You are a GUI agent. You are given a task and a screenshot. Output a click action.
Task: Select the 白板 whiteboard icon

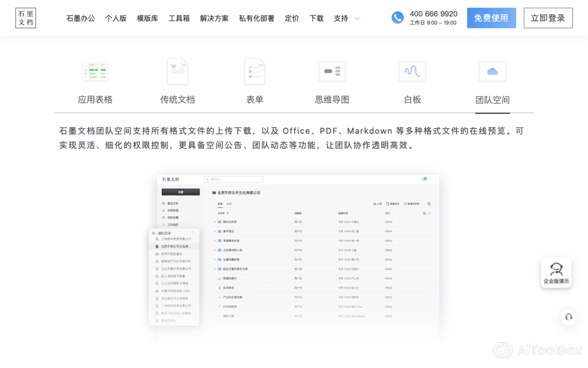[412, 71]
